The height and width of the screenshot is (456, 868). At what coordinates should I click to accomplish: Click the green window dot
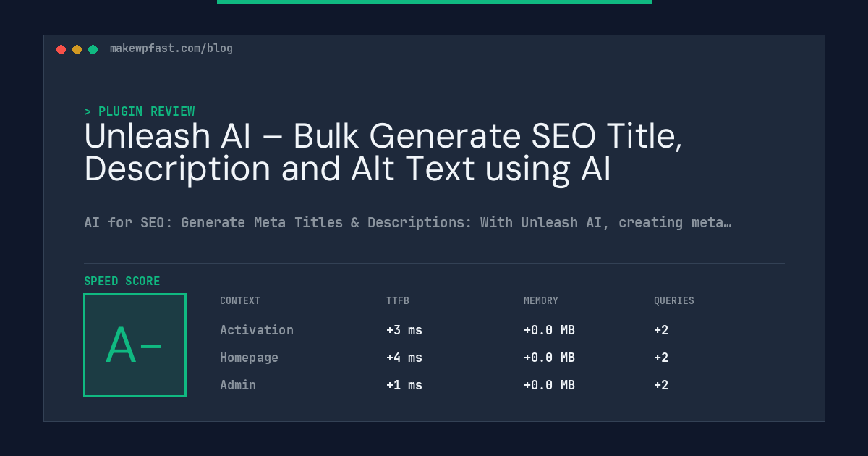coord(93,49)
